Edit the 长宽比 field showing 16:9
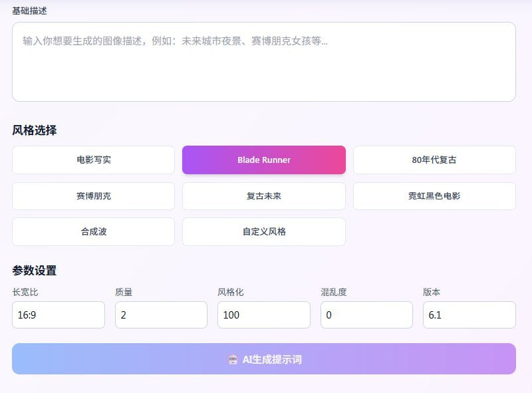Image resolution: width=532 pixels, height=393 pixels. coord(58,315)
